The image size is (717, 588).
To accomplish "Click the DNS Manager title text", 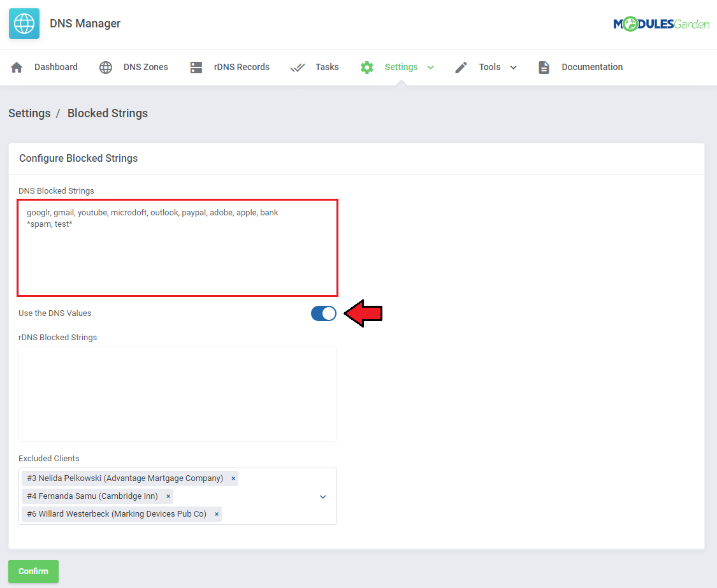I will 85,24.
